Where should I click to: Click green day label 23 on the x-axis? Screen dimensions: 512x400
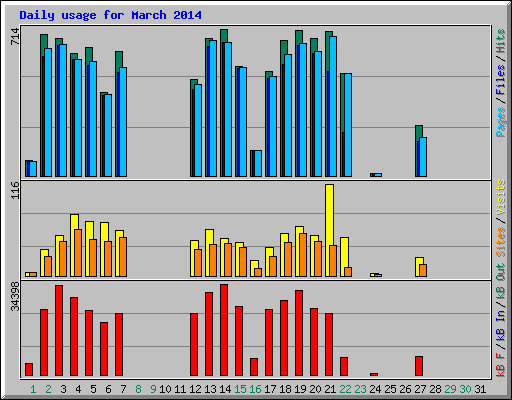tap(360, 389)
